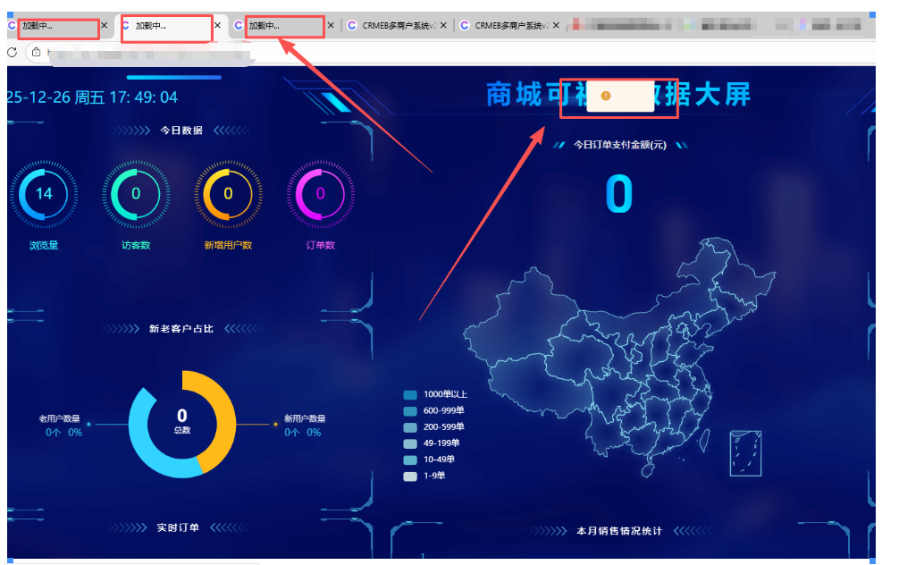
Task: Click the green 访客数 gauge ring
Action: point(136,194)
